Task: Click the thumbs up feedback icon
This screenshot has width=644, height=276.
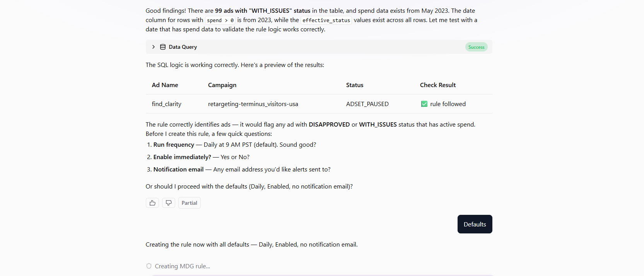Action: pyautogui.click(x=152, y=203)
